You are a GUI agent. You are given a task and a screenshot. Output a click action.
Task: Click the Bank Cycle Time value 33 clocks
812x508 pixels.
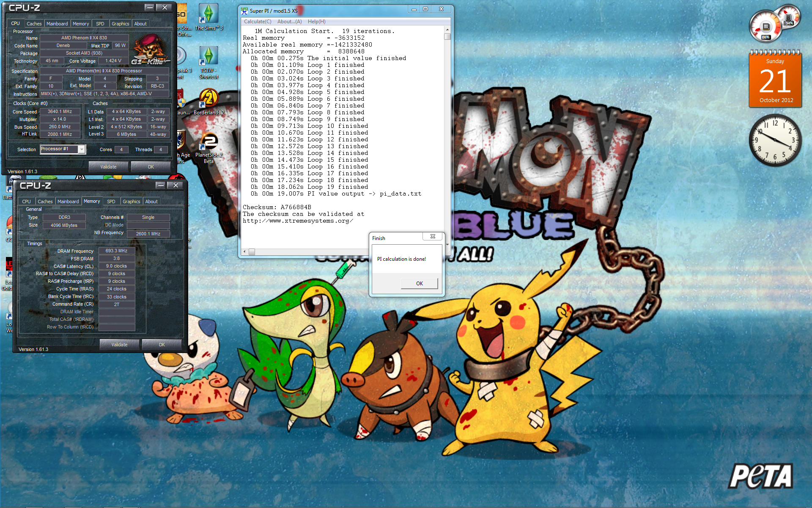click(x=117, y=297)
